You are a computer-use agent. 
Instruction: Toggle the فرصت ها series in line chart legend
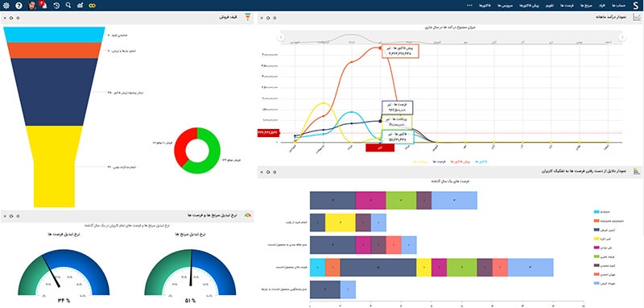(438, 161)
